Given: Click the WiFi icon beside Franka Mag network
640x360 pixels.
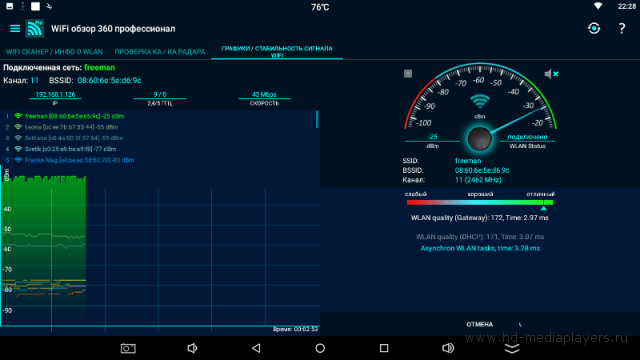Looking at the screenshot, I should click(18, 160).
